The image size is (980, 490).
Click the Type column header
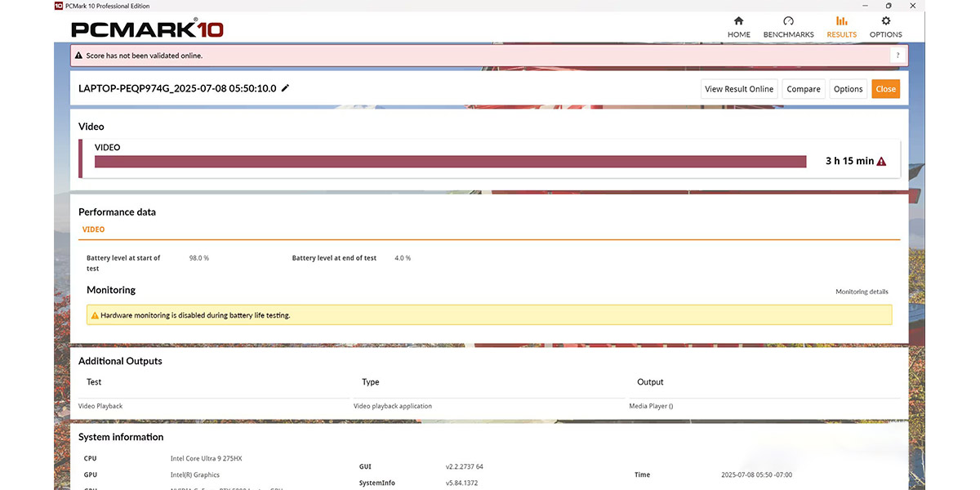click(x=371, y=382)
